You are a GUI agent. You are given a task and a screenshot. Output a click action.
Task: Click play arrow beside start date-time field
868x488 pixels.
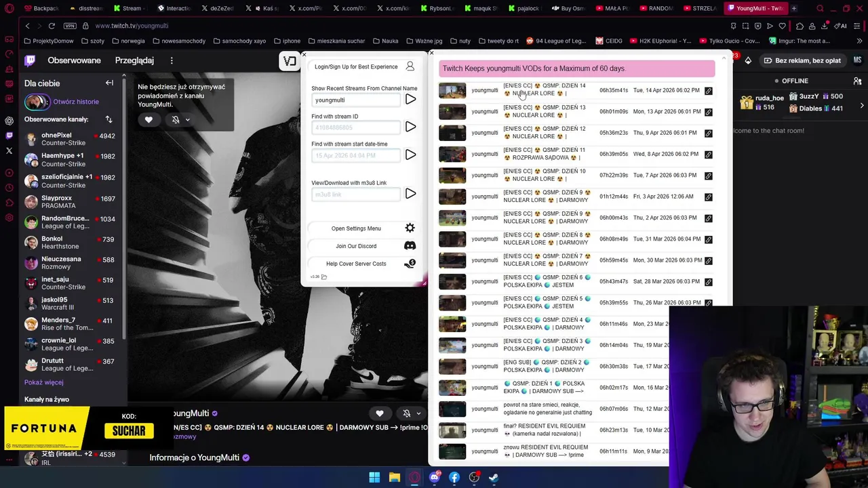(410, 155)
